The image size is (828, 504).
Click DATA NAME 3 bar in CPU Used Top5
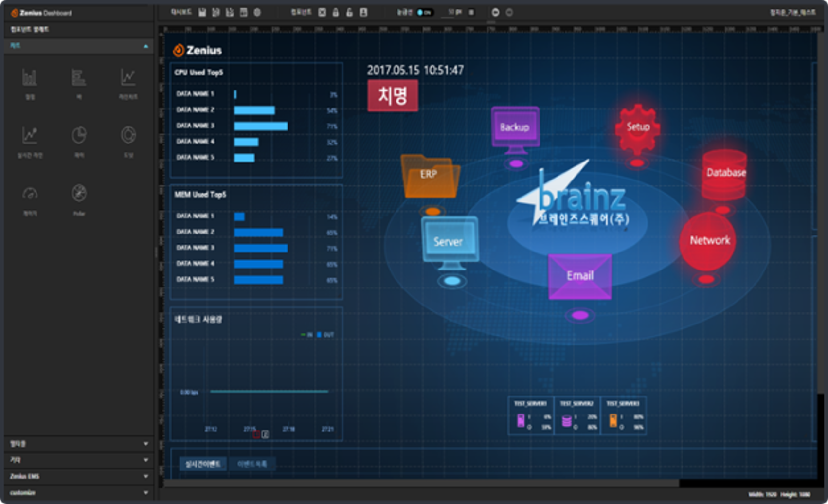(261, 126)
